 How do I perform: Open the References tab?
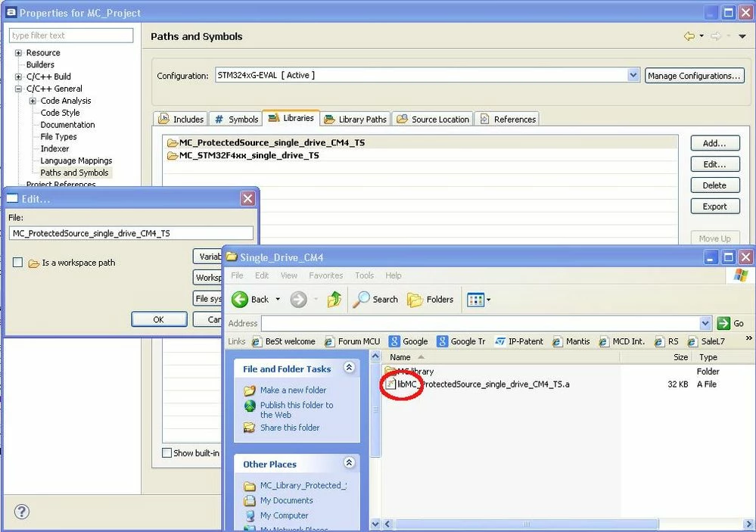(x=508, y=119)
